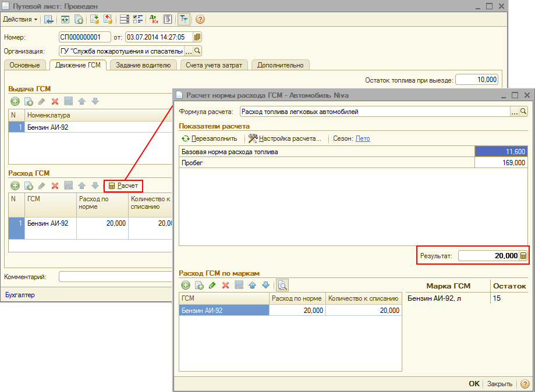The image size is (535, 392).
Task: Click the help question mark in main toolbar
Action: tap(200, 19)
